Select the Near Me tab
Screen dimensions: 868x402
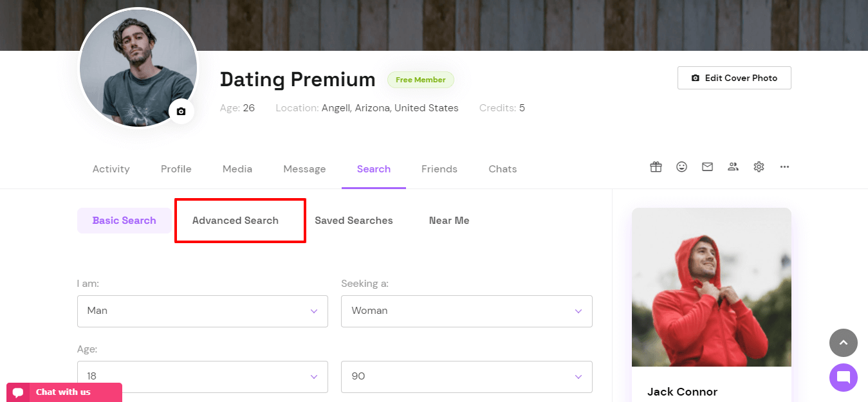click(449, 221)
